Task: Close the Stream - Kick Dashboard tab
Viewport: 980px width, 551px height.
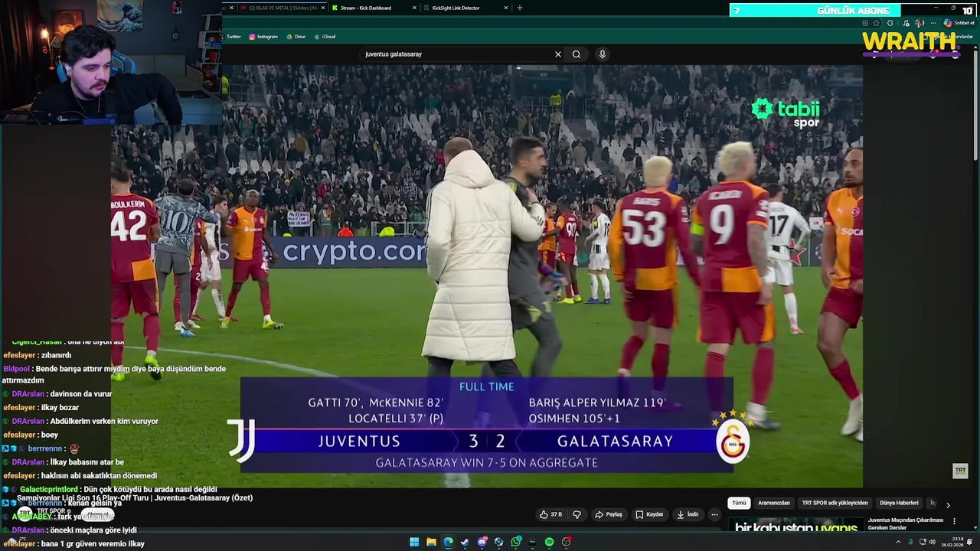Action: click(414, 8)
